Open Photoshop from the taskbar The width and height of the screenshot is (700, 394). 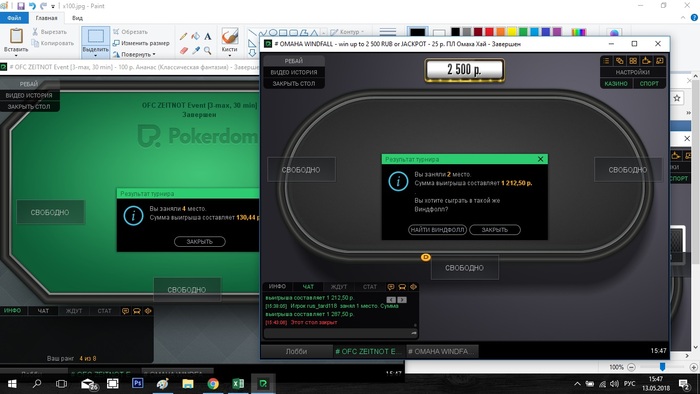(138, 383)
